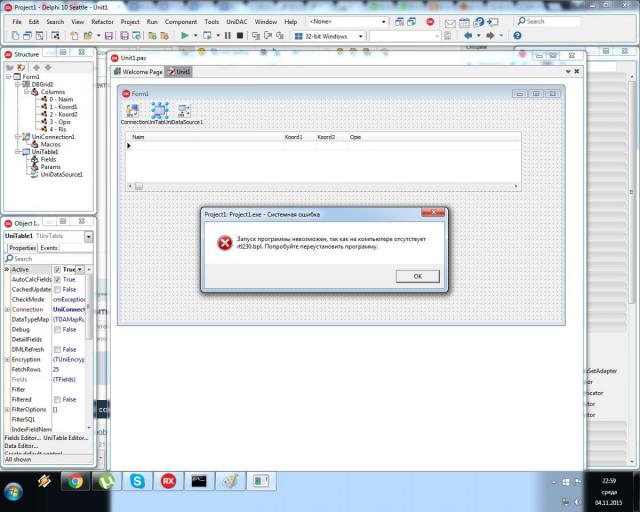
Task: Expand the Encryption property
Action: coord(7,360)
